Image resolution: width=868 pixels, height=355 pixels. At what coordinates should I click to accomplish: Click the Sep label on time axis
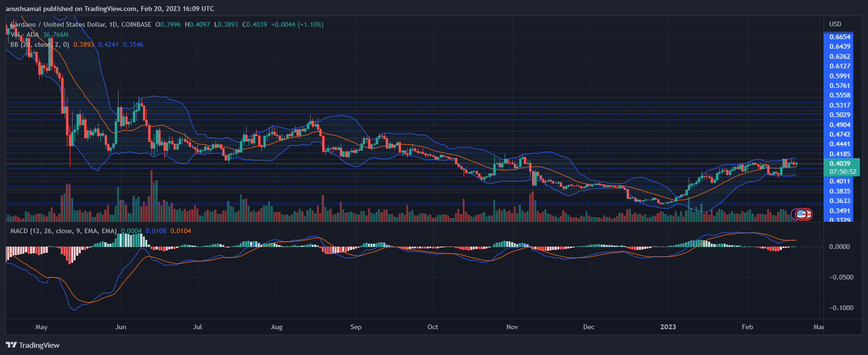356,327
